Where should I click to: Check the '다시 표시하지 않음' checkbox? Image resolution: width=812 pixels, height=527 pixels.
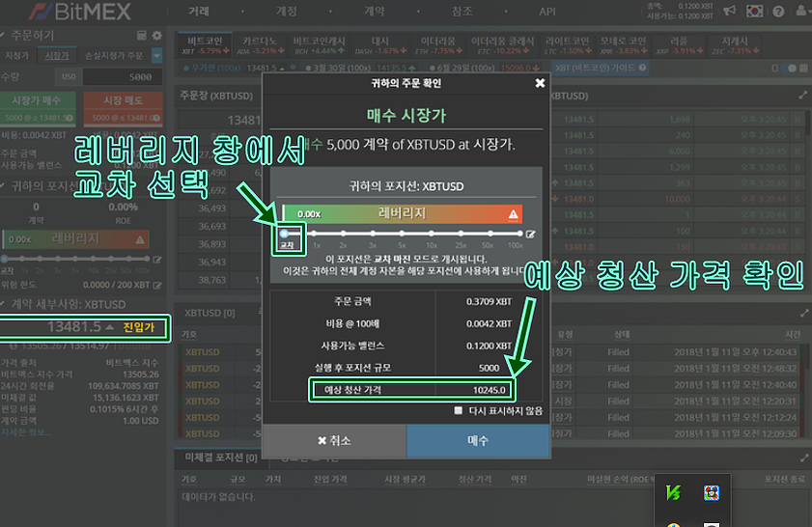[459, 410]
